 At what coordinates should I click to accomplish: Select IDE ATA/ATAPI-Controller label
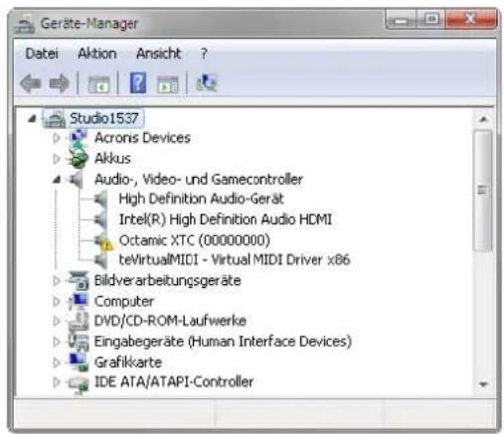(x=174, y=382)
